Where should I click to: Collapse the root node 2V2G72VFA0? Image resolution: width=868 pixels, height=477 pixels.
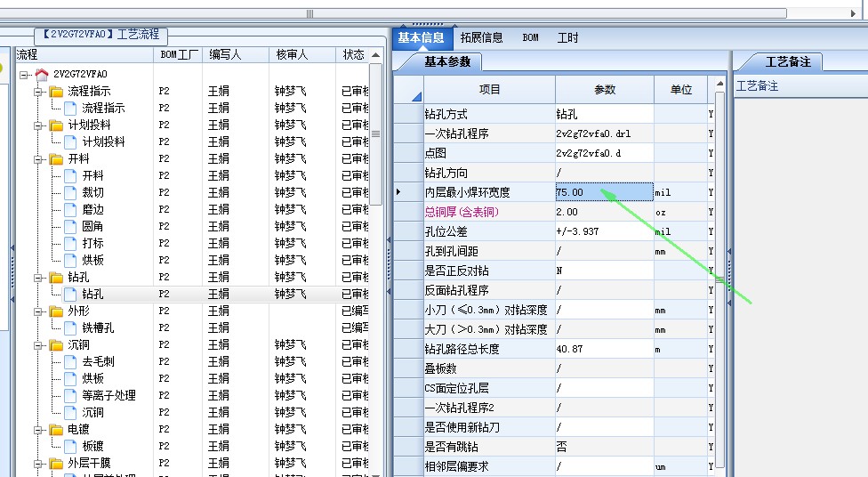pyautogui.click(x=24, y=74)
